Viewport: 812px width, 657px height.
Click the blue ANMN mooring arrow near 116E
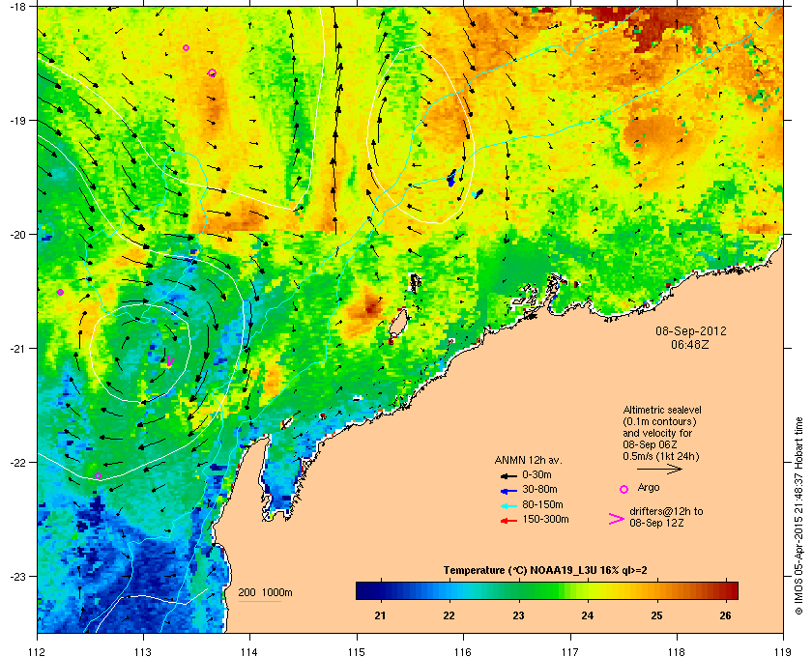pyautogui.click(x=451, y=178)
